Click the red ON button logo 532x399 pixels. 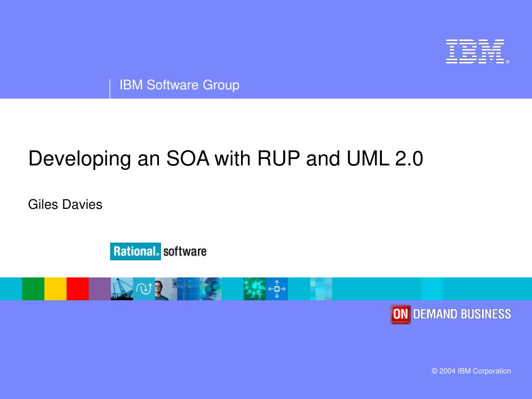click(401, 314)
